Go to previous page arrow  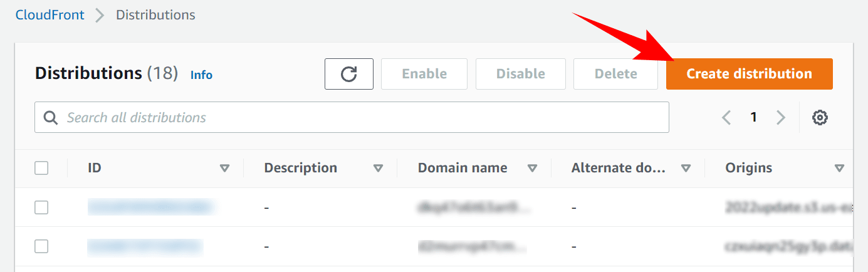pyautogui.click(x=726, y=117)
